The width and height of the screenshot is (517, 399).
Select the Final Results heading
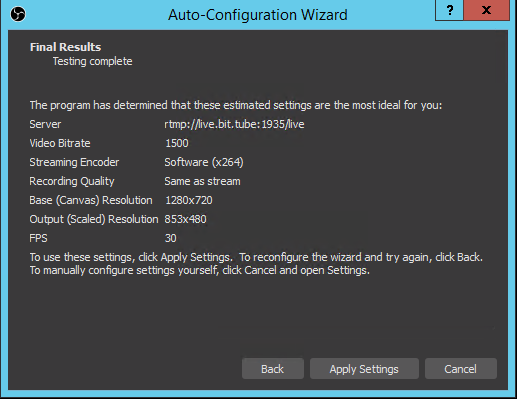point(65,47)
